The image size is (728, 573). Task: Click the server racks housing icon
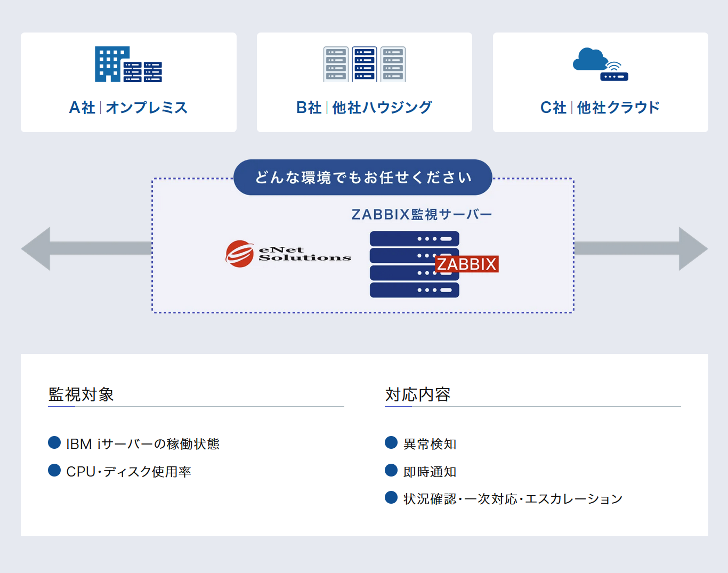pos(364,64)
